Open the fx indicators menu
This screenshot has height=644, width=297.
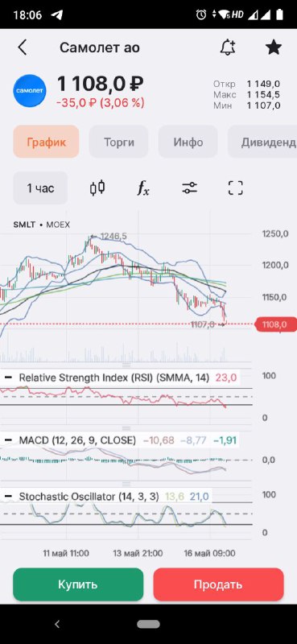point(143,188)
